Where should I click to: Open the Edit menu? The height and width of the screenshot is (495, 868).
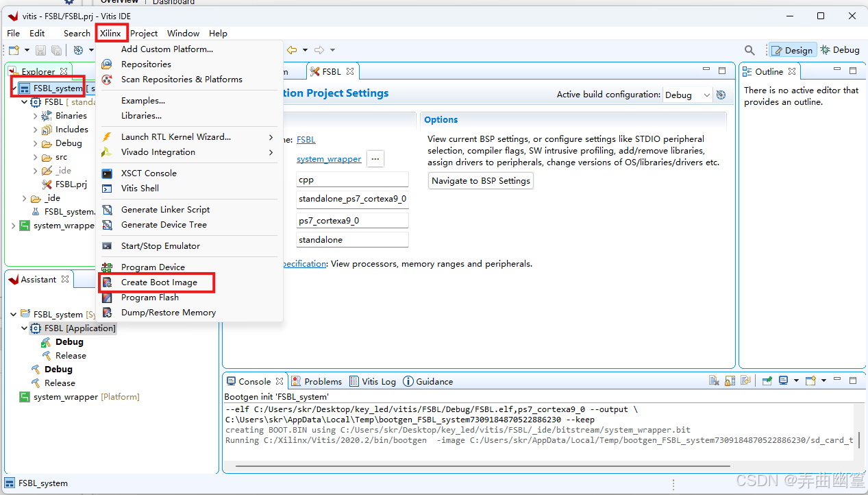click(37, 33)
